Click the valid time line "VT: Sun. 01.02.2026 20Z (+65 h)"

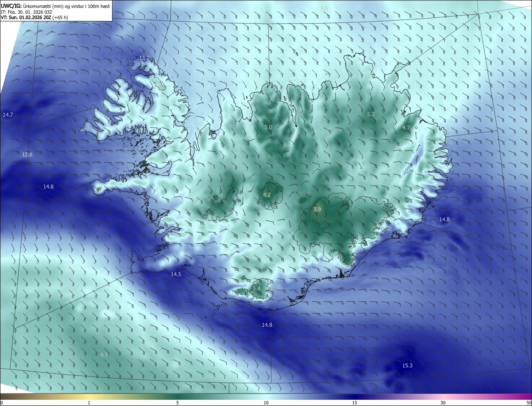point(34,17)
